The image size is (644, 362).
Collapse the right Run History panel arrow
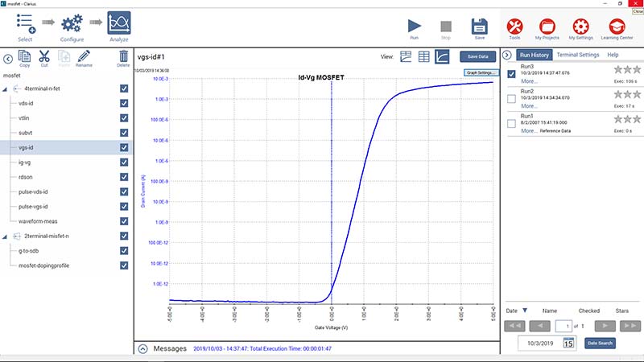(x=507, y=55)
